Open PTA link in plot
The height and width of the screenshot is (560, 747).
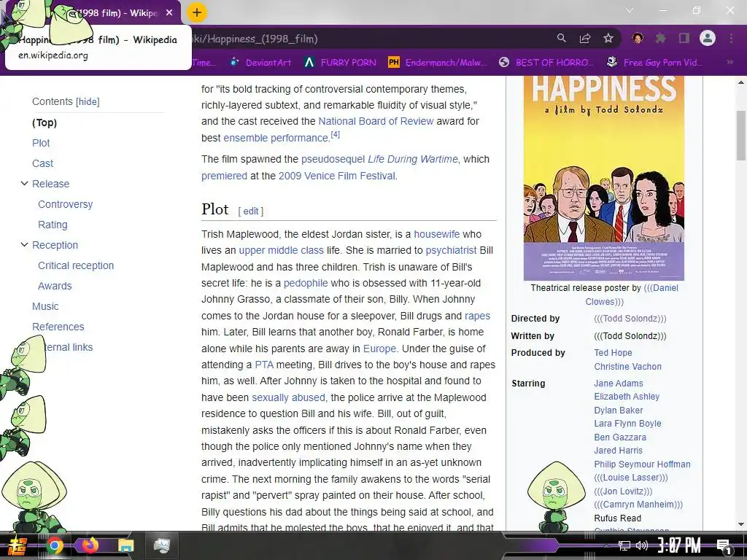tap(264, 365)
